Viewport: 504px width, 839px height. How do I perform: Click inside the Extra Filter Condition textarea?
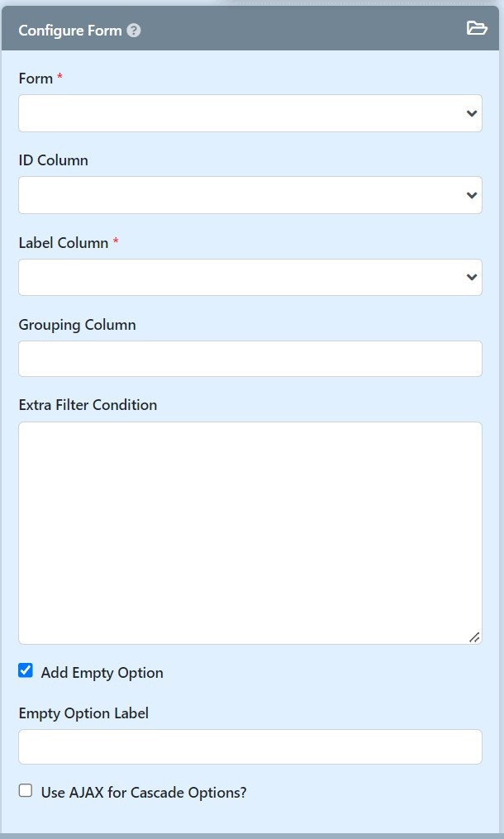tap(250, 533)
